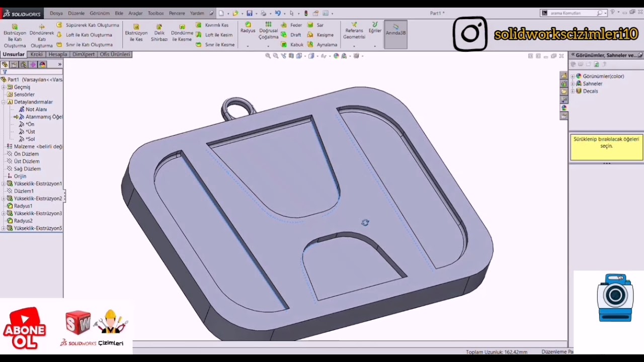This screenshot has width=644, height=362.
Task: Open the Pencere menu
Action: [x=177, y=13]
